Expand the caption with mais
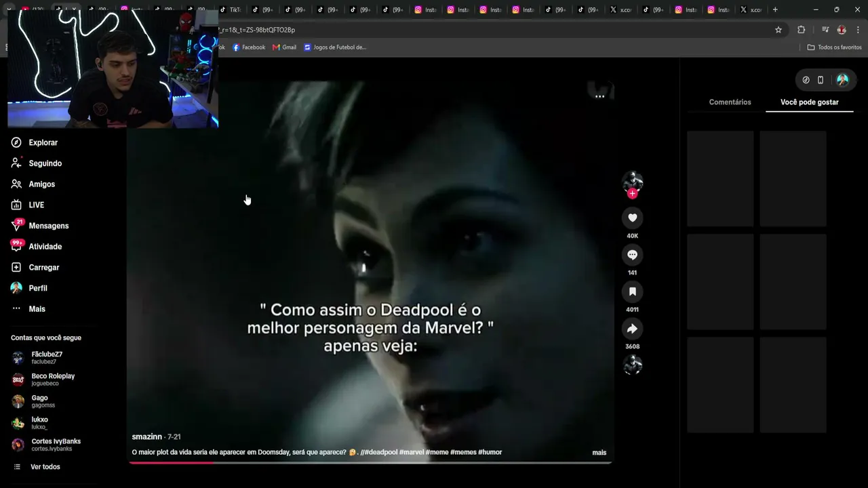This screenshot has width=868, height=488. tap(599, 453)
